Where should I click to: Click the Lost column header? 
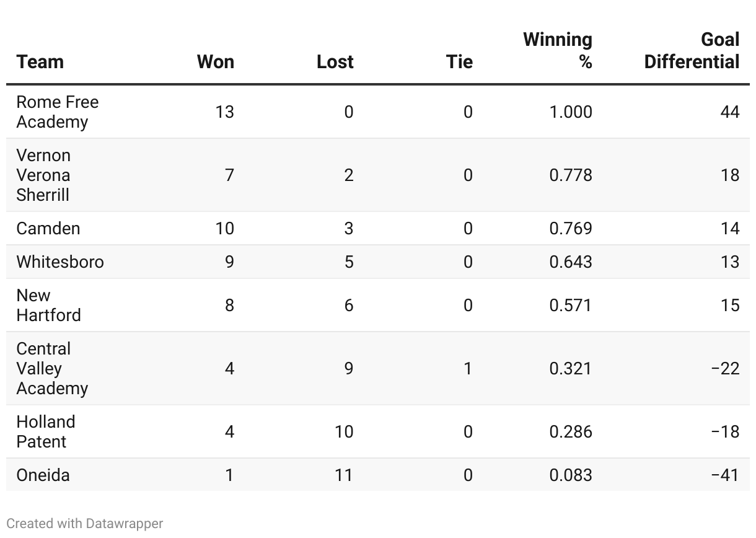point(335,61)
